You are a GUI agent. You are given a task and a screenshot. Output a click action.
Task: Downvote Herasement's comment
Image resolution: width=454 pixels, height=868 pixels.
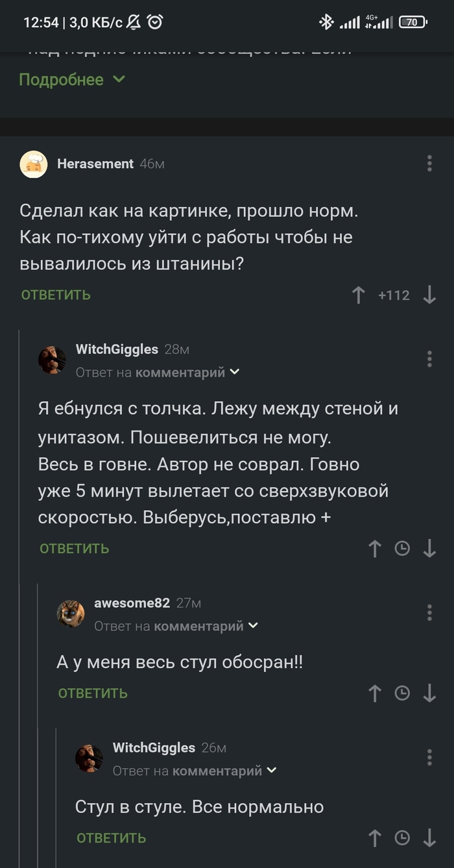coord(429,295)
